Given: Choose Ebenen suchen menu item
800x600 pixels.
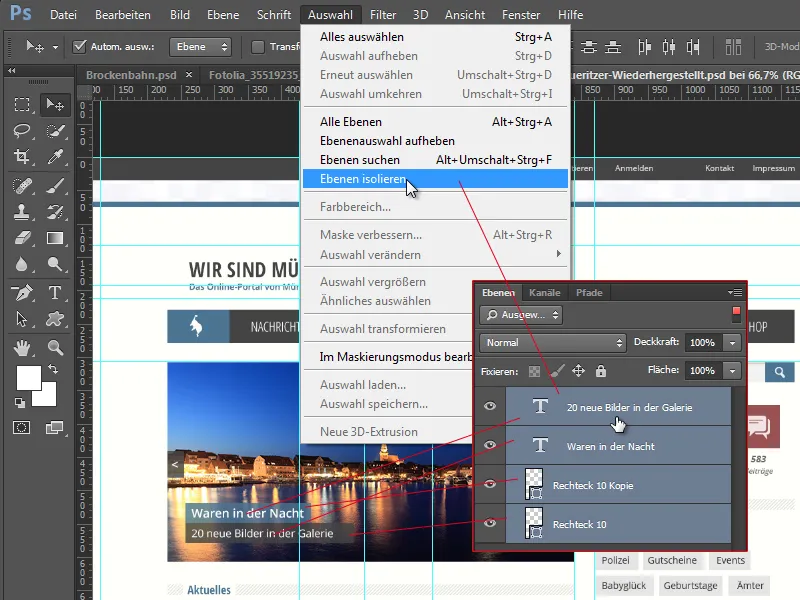Looking at the screenshot, I should click(x=435, y=160).
